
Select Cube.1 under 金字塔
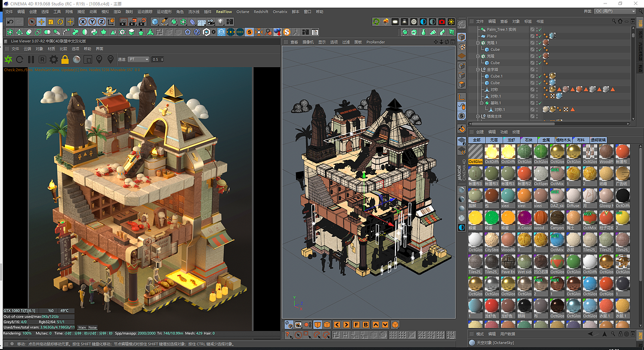point(497,76)
